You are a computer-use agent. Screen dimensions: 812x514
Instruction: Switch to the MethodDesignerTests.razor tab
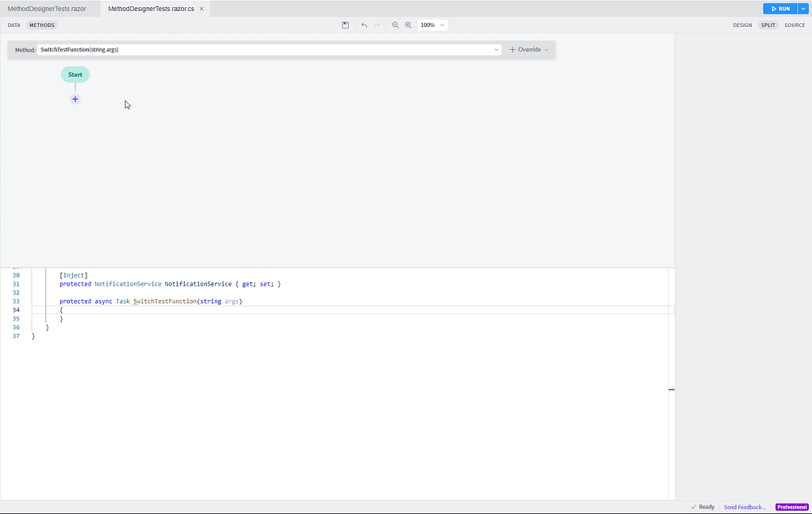(48, 10)
